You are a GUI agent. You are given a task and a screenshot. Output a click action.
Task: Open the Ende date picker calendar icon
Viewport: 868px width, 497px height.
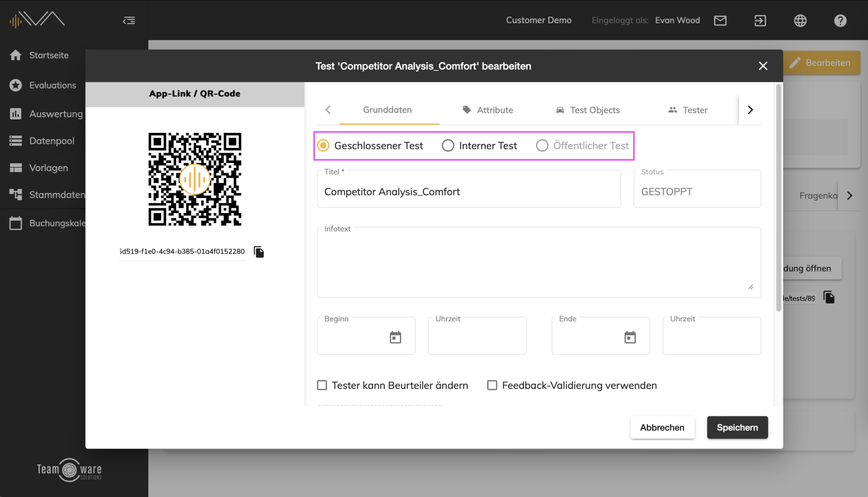click(x=630, y=337)
